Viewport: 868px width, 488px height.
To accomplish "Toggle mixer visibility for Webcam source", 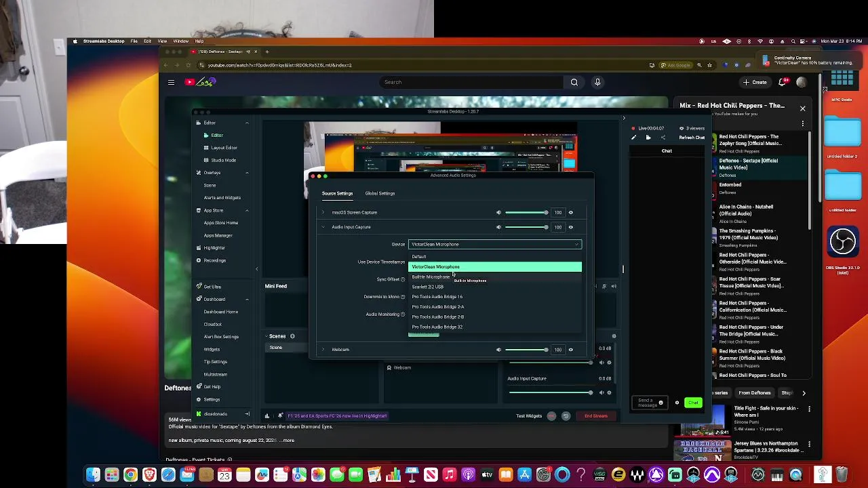I will coord(570,350).
